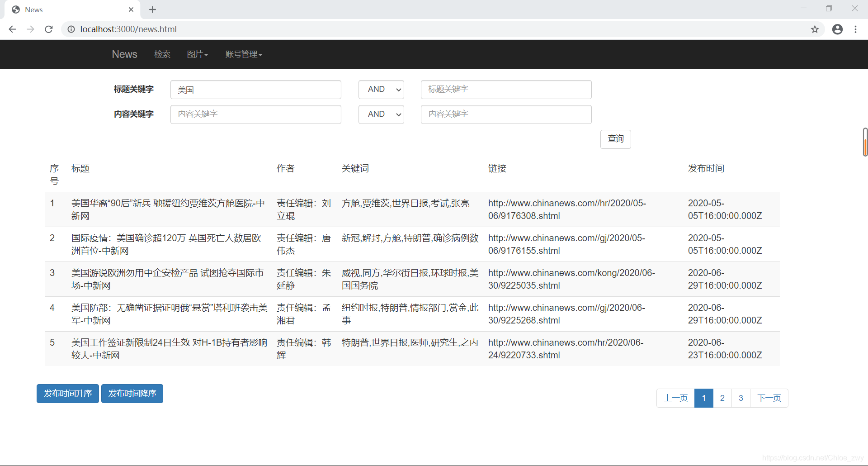Click author cell 责任编辑：唐伟杰

pos(304,244)
